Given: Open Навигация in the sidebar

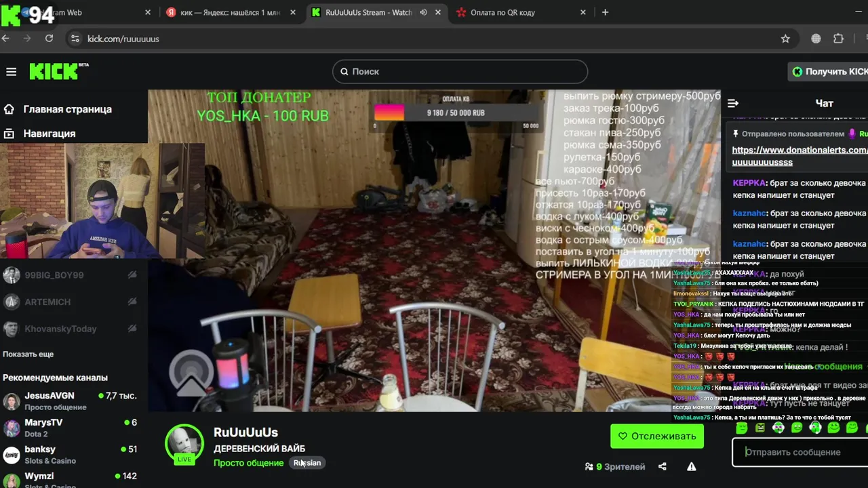Looking at the screenshot, I should [50, 134].
